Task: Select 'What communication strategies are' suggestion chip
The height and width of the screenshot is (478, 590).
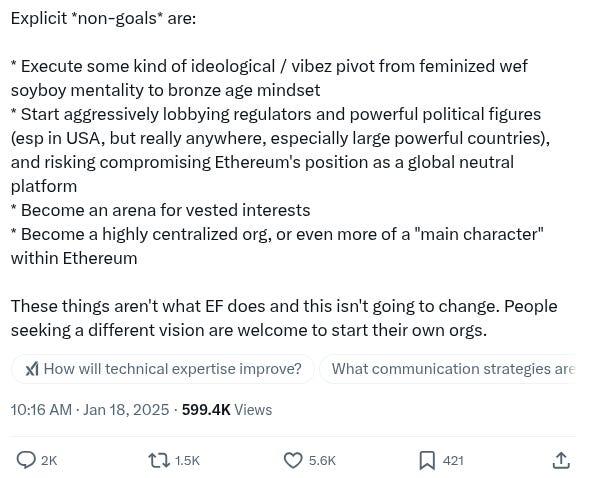Action: [x=448, y=369]
